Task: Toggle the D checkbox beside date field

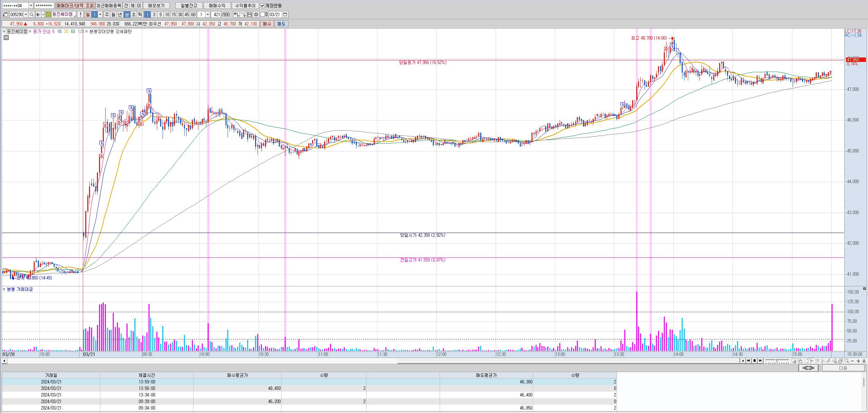Action: 262,14
